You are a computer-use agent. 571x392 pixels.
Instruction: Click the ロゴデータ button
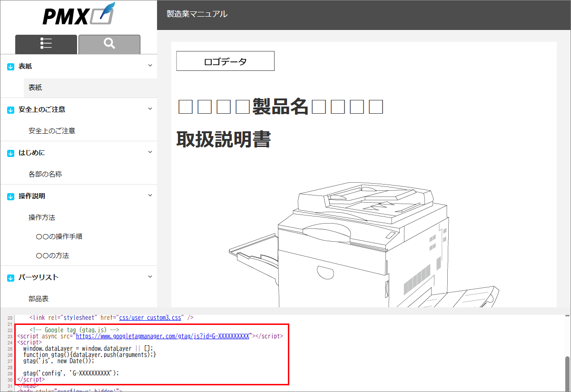(x=225, y=61)
